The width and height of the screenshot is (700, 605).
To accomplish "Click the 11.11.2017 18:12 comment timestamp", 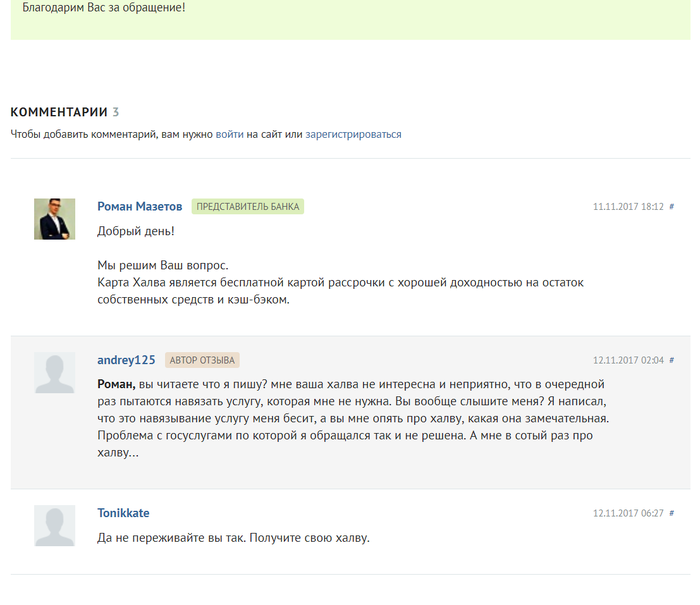I will tap(628, 207).
